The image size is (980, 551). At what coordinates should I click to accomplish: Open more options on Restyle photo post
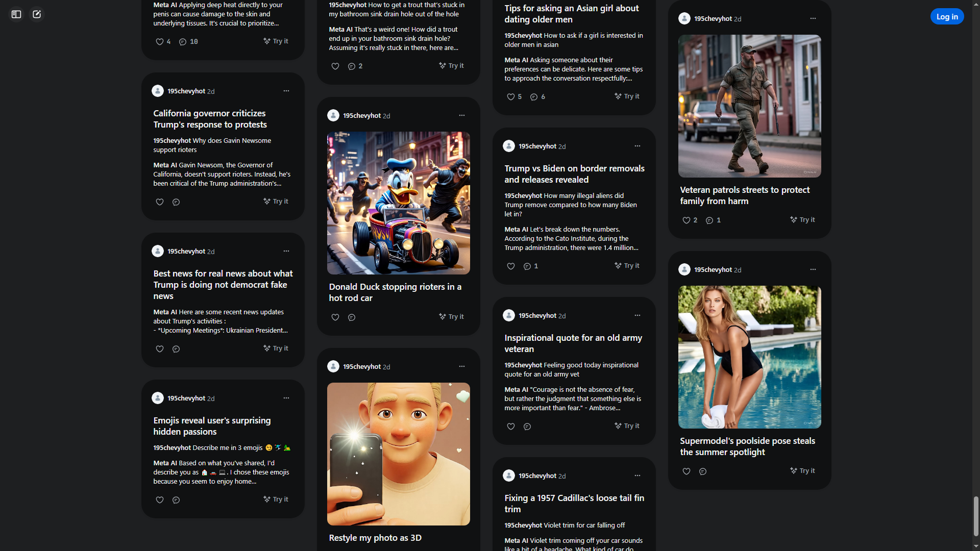(x=462, y=366)
